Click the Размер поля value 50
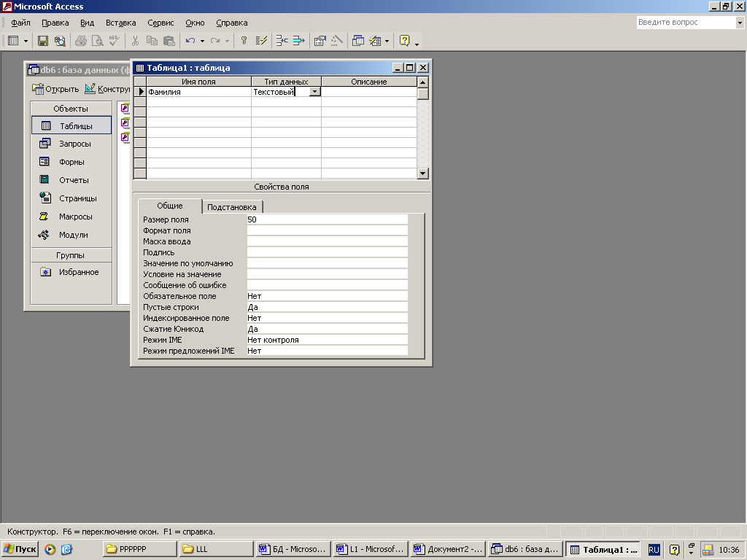Image resolution: width=747 pixels, height=560 pixels. click(328, 219)
